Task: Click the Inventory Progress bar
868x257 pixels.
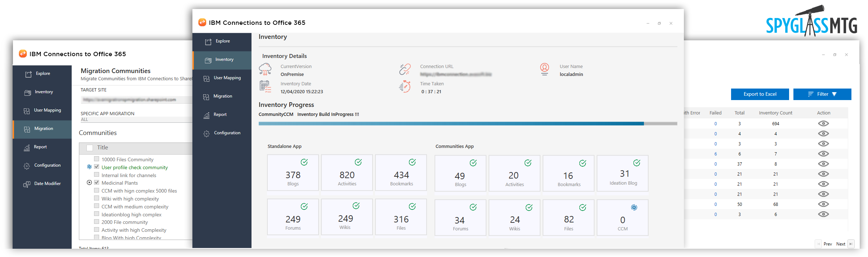Action: coord(468,123)
